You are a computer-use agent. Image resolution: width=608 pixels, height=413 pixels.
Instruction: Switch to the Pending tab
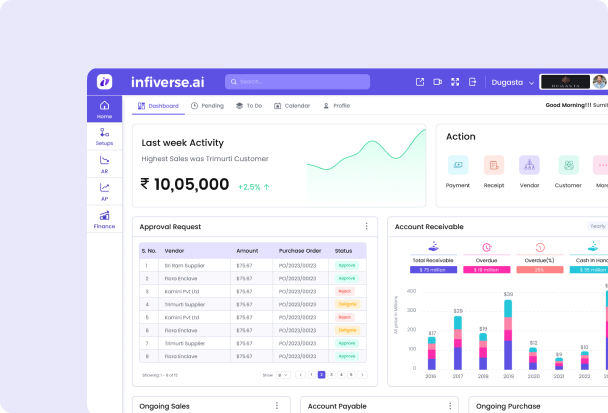[x=207, y=105]
